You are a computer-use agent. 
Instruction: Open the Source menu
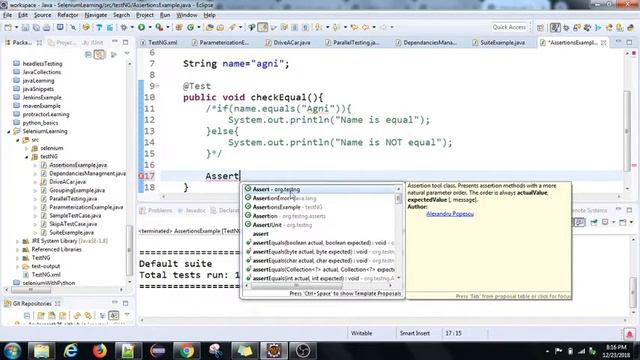click(42, 15)
